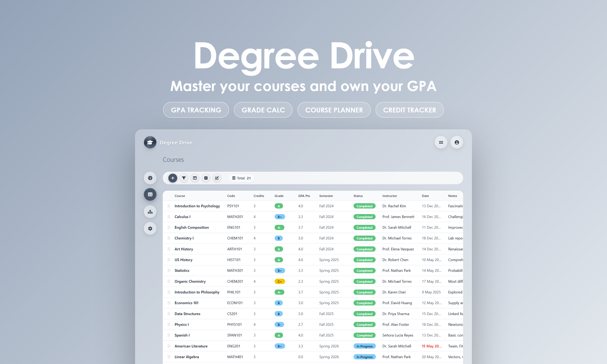This screenshot has height=364, width=607.
Task: Sort by the GPA Pts column header
Action: [x=304, y=196]
